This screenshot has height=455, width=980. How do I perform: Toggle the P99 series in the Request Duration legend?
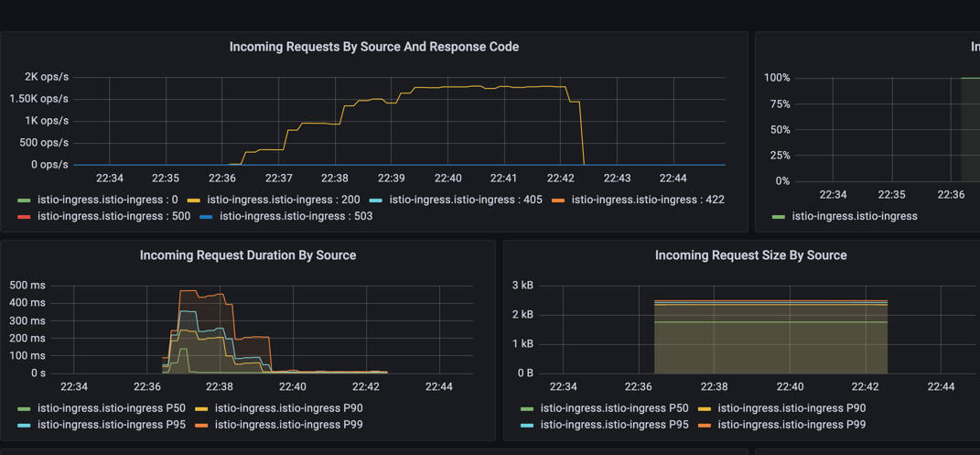tap(289, 425)
